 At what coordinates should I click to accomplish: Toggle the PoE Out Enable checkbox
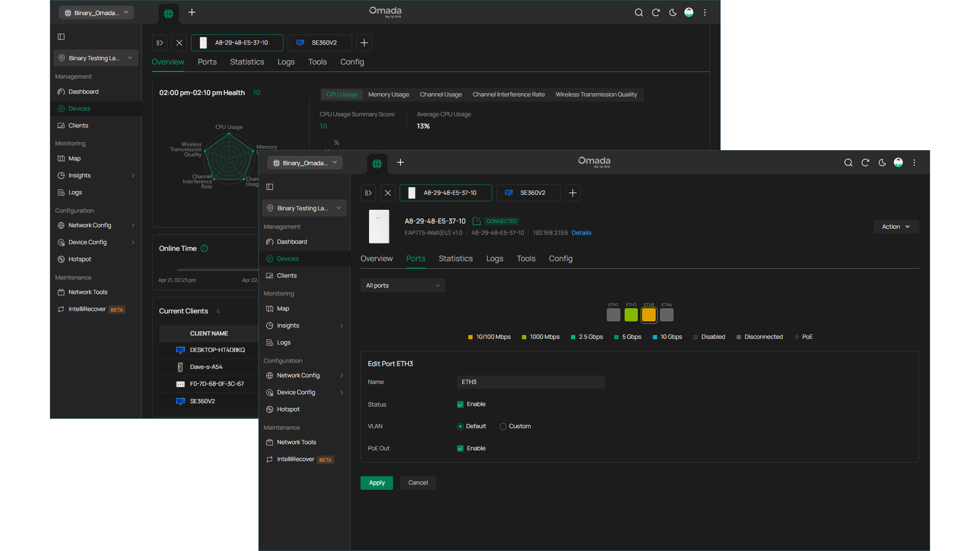point(460,448)
